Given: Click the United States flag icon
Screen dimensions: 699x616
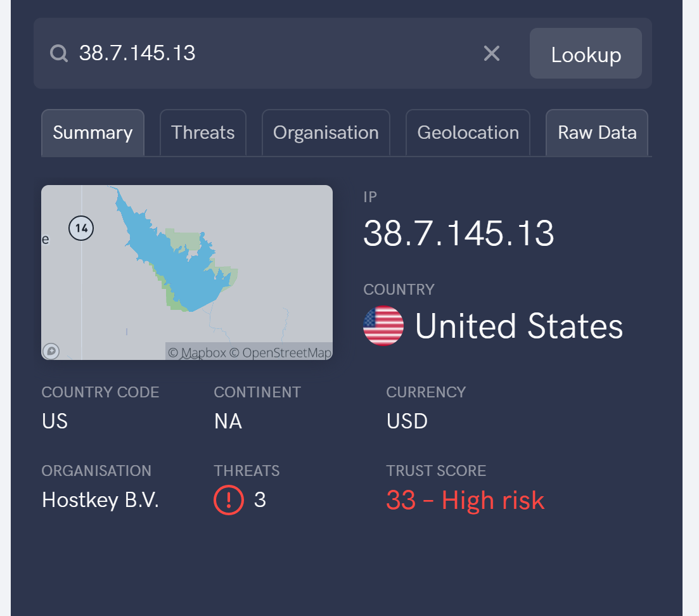Looking at the screenshot, I should [383, 326].
